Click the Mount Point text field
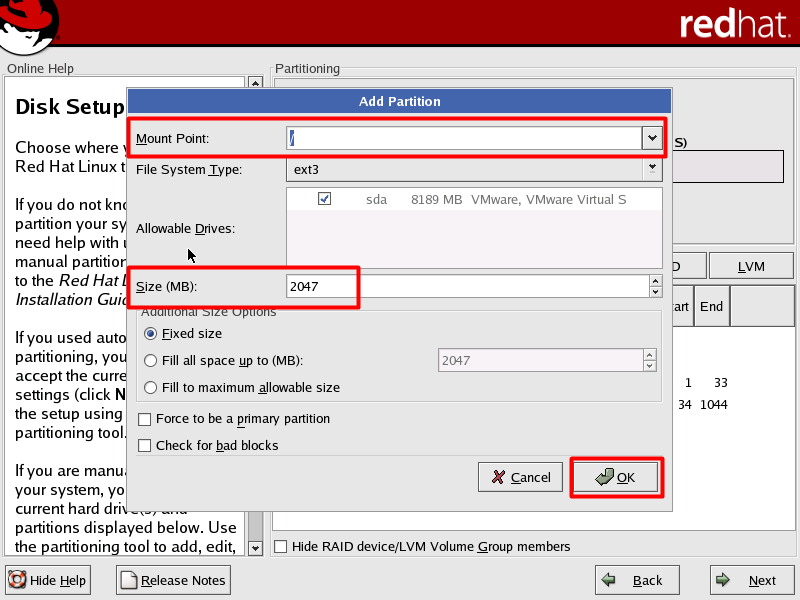This screenshot has width=800, height=600. click(x=464, y=138)
